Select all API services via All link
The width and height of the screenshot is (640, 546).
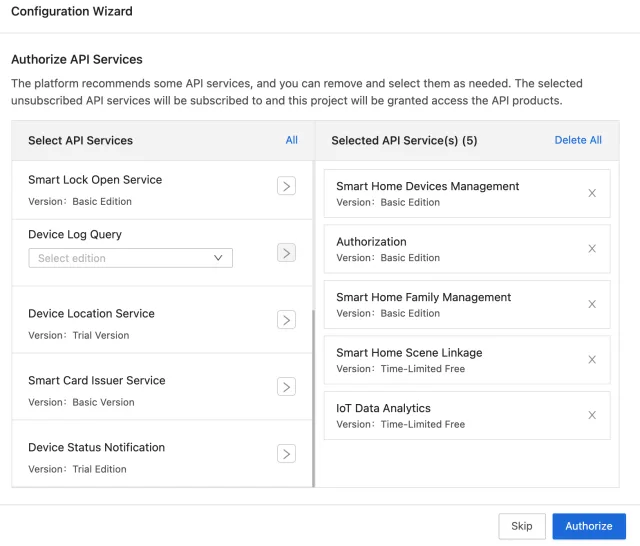(x=291, y=140)
